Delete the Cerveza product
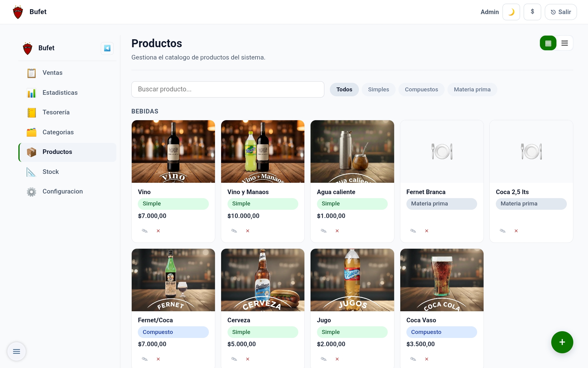 click(248, 359)
